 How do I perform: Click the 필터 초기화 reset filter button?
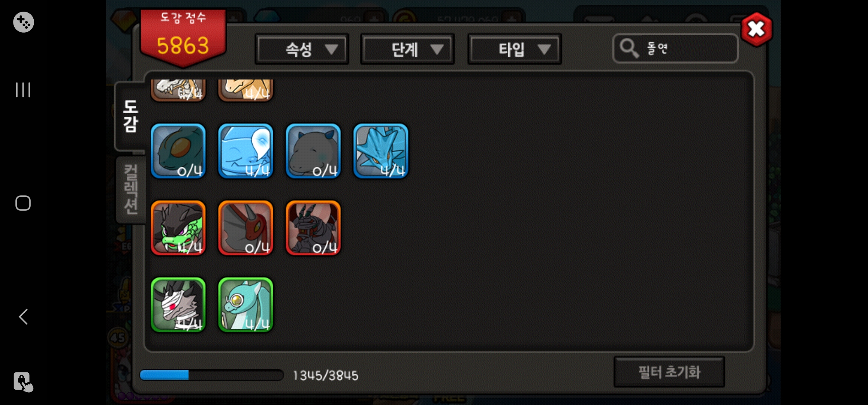click(x=669, y=372)
